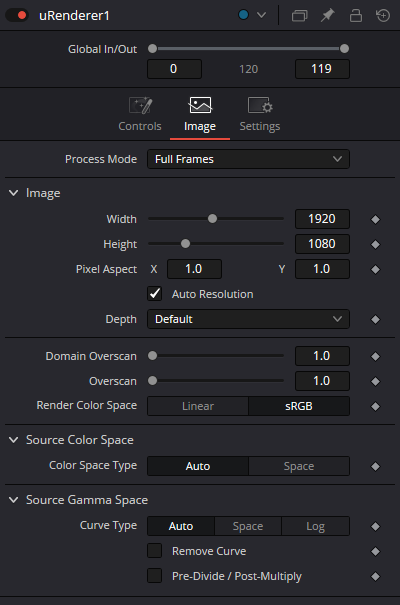
Task: Click the reset node settings icon
Action: pyautogui.click(x=383, y=15)
